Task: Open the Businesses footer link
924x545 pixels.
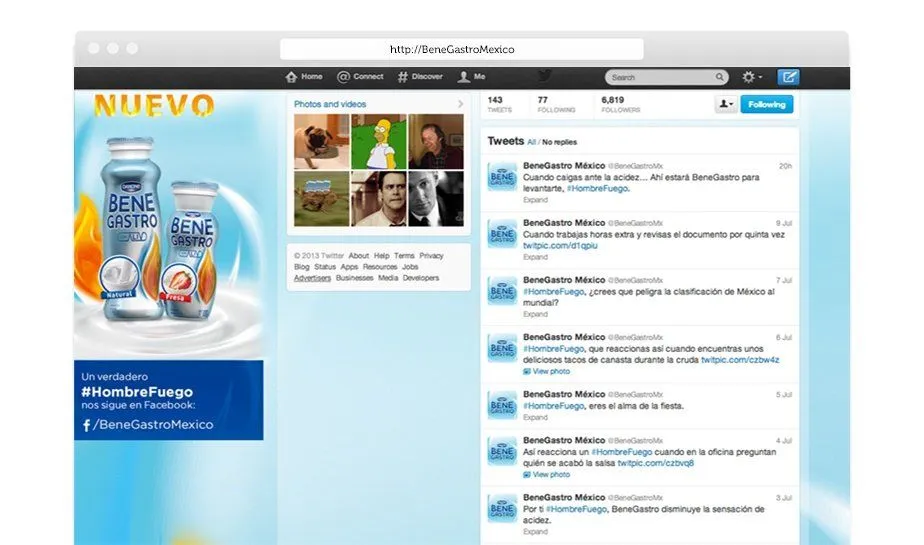Action: tap(354, 278)
